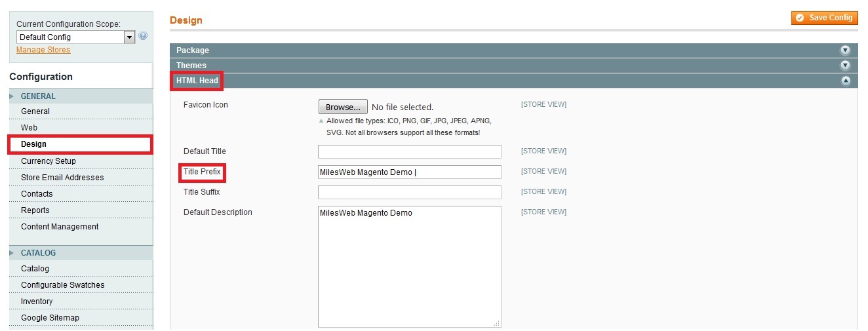Go to Currency Setup settings
This screenshot has height=331, width=868.
pyautogui.click(x=81, y=161)
